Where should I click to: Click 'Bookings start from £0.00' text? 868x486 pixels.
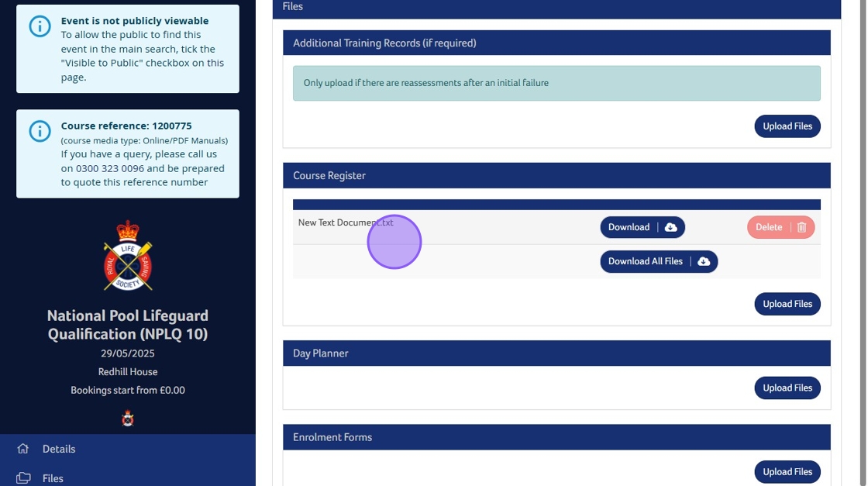(x=128, y=390)
